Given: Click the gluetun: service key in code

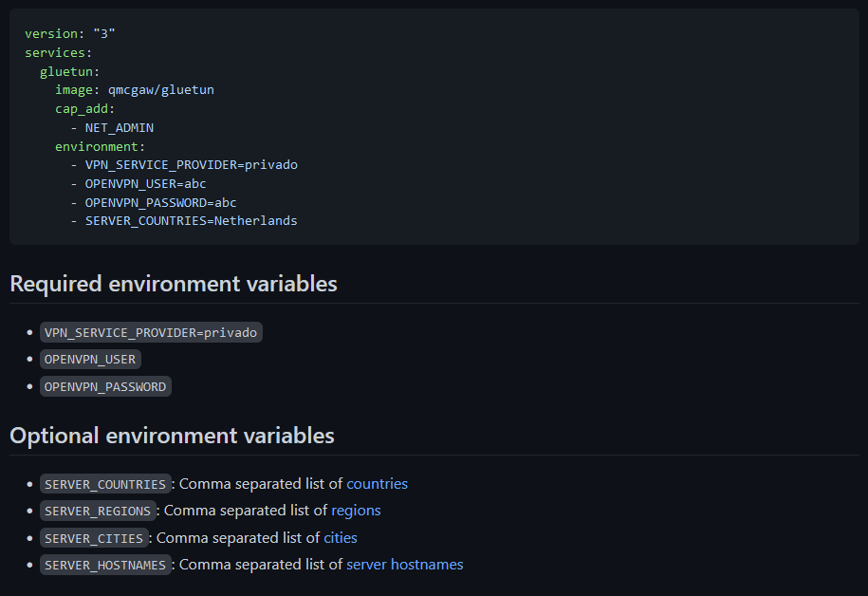Looking at the screenshot, I should (70, 72).
